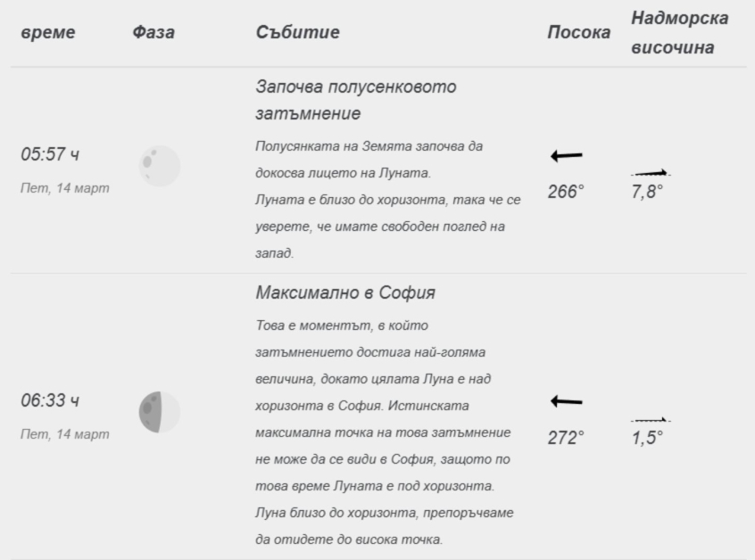Screen dimensions: 755x560
Task: Select the Посока column header
Action: coord(579,32)
